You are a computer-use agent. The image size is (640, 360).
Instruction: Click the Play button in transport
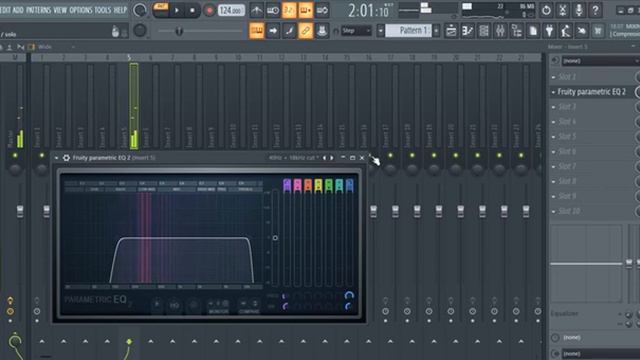coord(177,10)
